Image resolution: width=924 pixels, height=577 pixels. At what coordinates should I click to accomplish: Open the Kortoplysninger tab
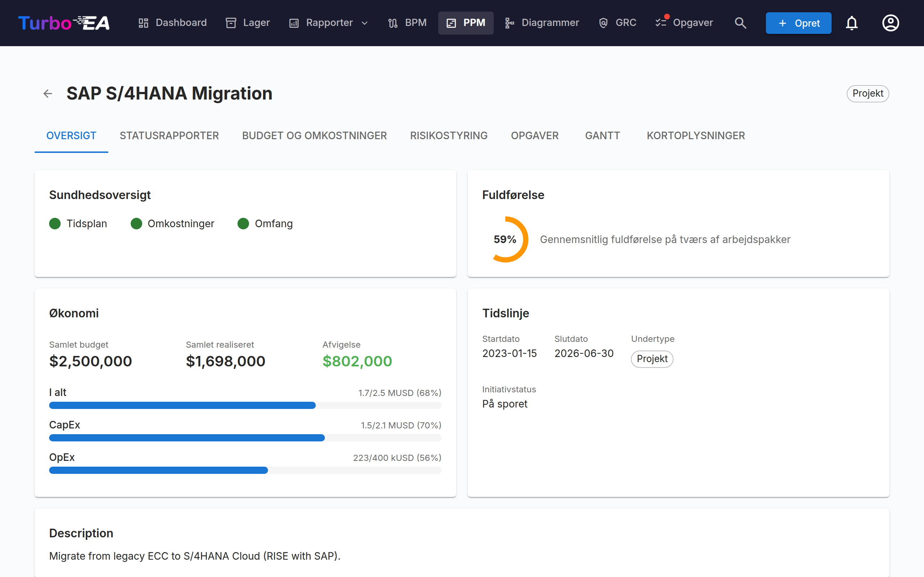(696, 136)
